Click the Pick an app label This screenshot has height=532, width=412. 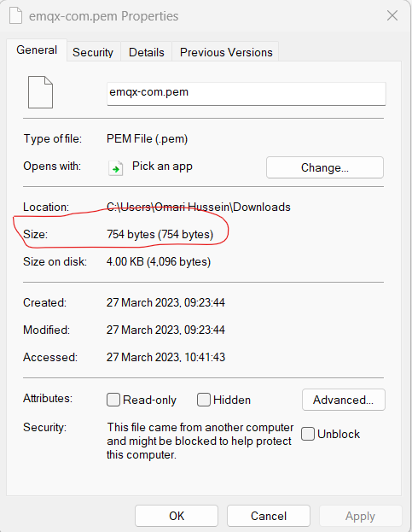coord(162,167)
